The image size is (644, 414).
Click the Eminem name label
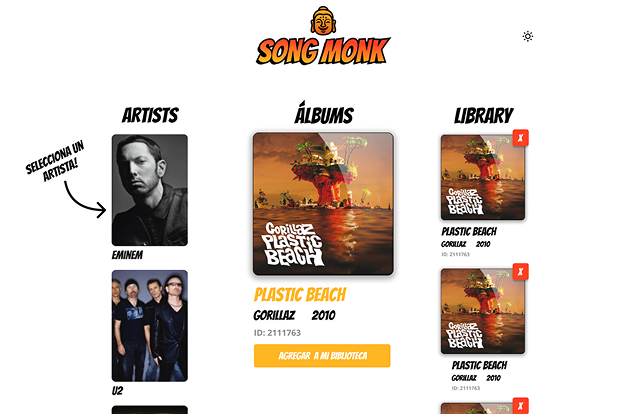[x=127, y=255]
